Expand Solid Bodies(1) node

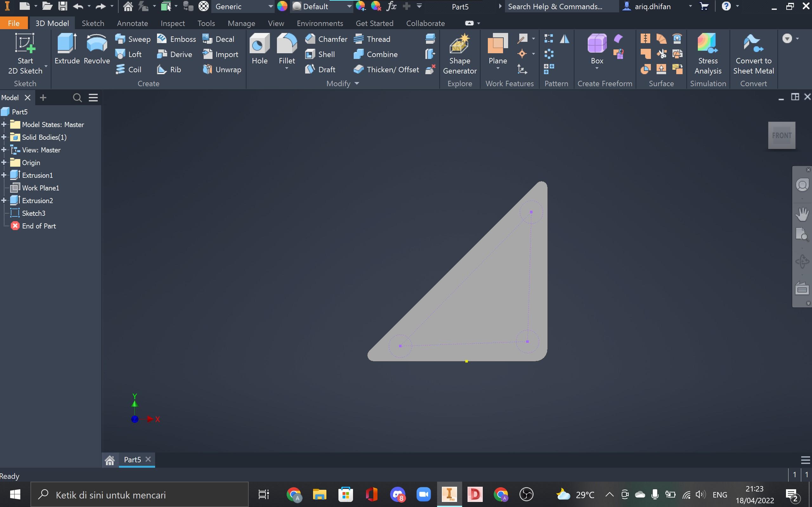click(4, 137)
